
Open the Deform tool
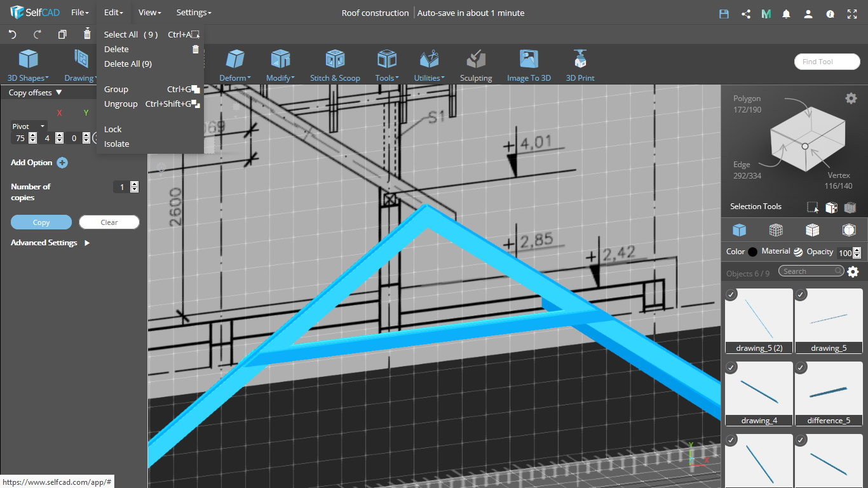pyautogui.click(x=235, y=65)
